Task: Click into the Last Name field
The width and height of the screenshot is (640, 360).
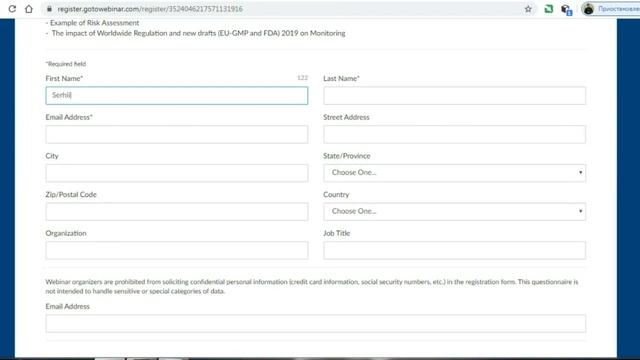Action: pos(454,96)
